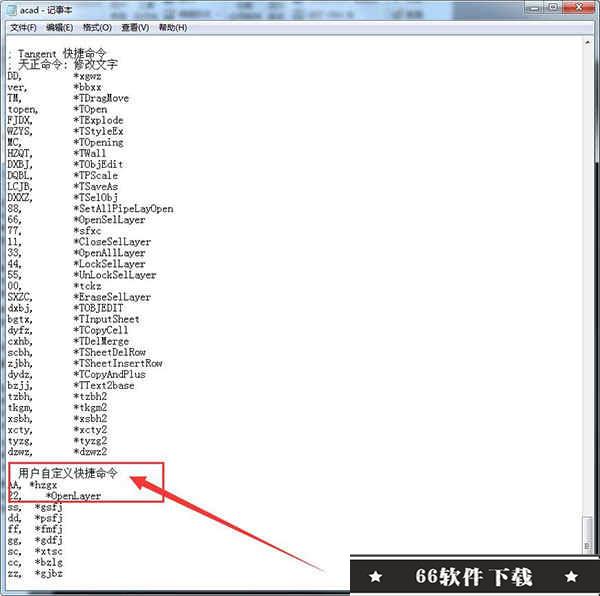This screenshot has width=600, height=596.
Task: Click the *TOpen command text
Action: (90, 109)
